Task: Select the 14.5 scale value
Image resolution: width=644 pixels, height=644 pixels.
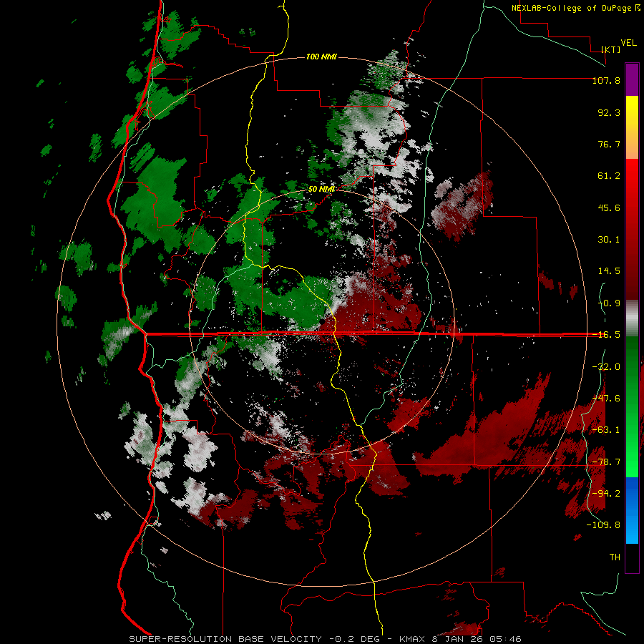Action: [x=609, y=271]
